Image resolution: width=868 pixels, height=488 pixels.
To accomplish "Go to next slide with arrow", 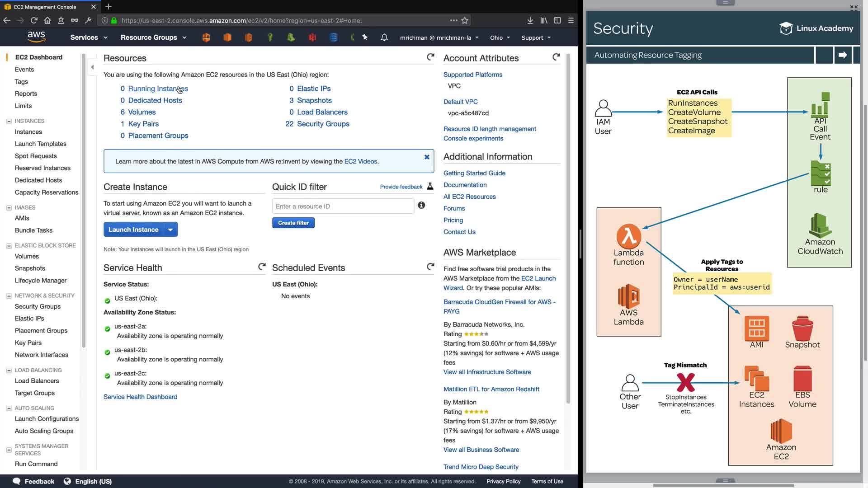I will coord(842,55).
